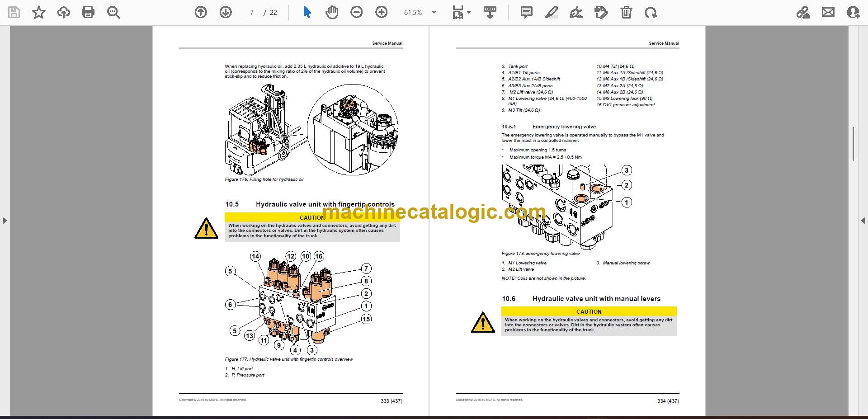This screenshot has height=419, width=868.
Task: Click caption 'Figure 178: Emergency lowering valve'
Action: click(x=540, y=254)
